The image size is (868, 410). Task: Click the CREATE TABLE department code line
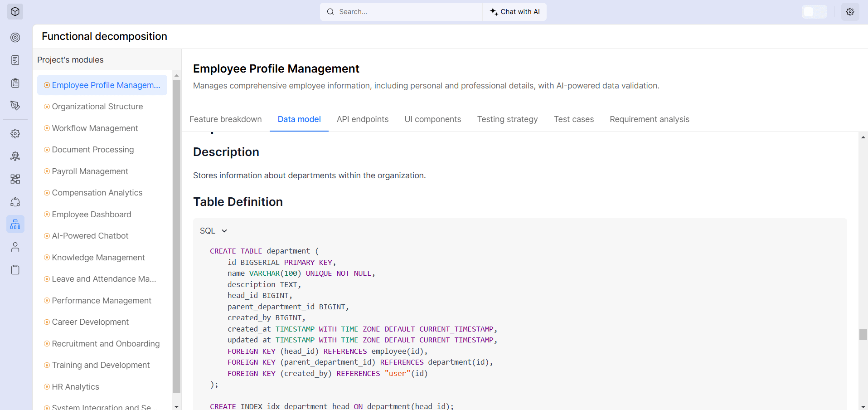(x=264, y=251)
